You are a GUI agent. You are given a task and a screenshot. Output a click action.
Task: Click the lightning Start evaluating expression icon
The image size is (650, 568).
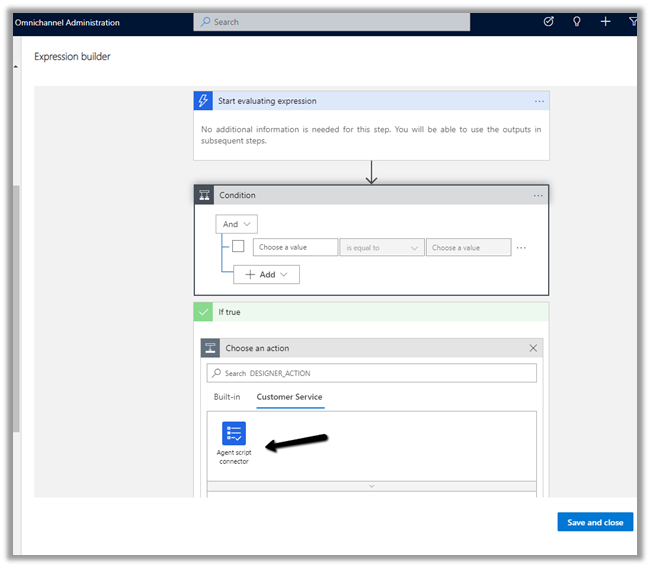204,101
